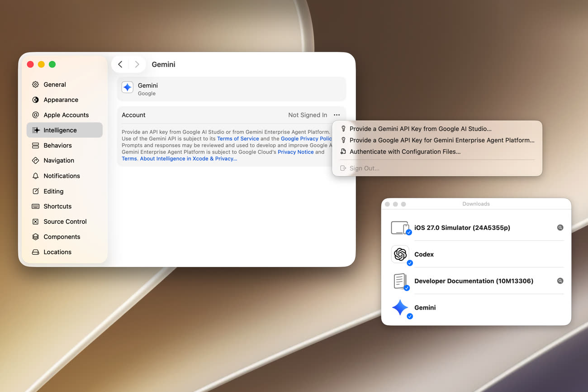Click the Downloads window title
588x392 pixels.
point(476,204)
